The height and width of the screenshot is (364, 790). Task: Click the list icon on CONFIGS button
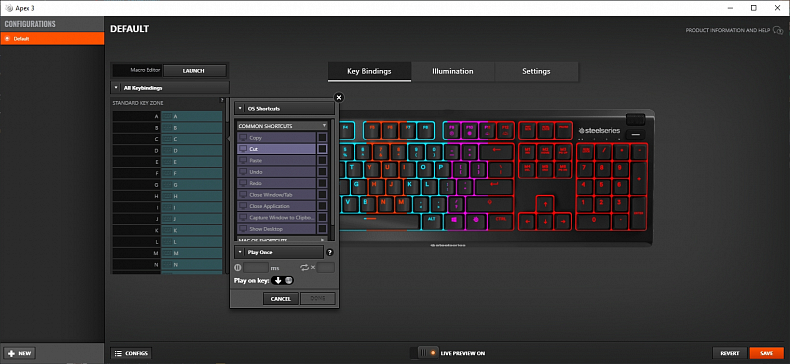118,353
